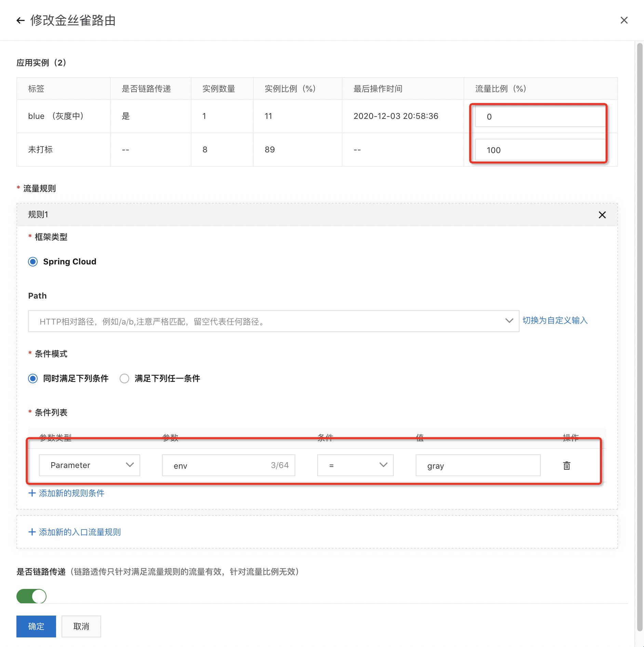
Task: Click the plus icon for 添加新的入口流量规则
Action: coord(32,532)
